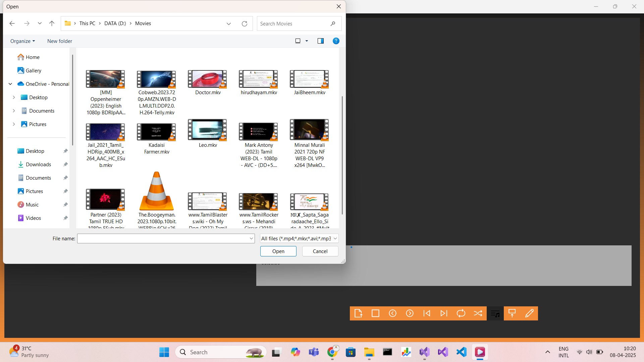Open the Organize menu

pos(22,41)
